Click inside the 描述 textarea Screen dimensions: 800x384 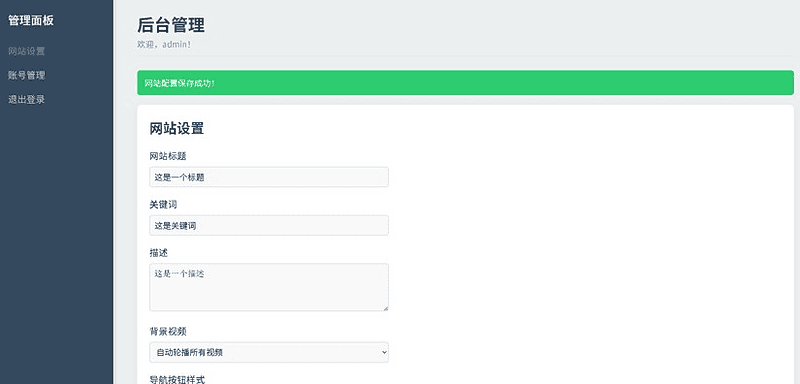(x=269, y=287)
